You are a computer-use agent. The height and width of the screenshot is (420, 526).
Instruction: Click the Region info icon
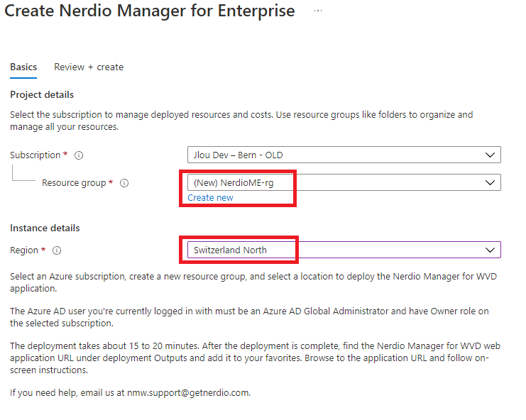[57, 250]
